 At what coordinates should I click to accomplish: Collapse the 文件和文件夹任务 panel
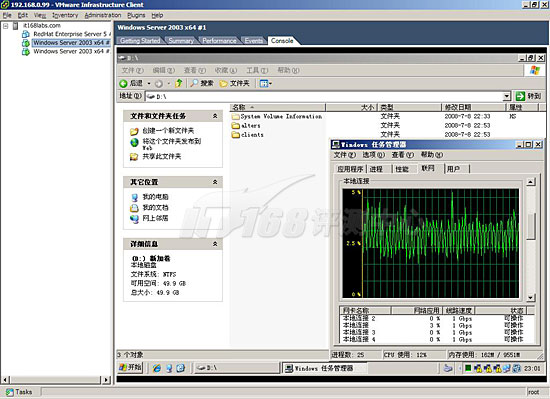215,116
